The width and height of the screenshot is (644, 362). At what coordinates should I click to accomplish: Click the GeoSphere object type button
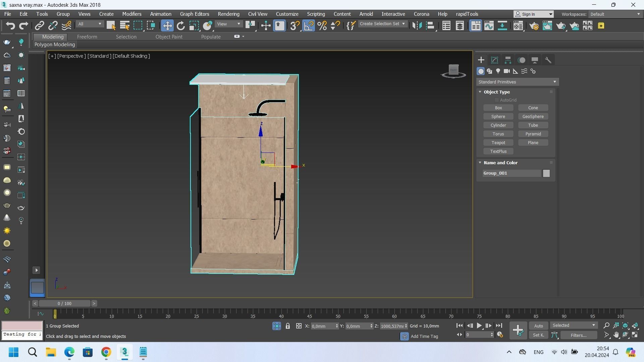[533, 117]
